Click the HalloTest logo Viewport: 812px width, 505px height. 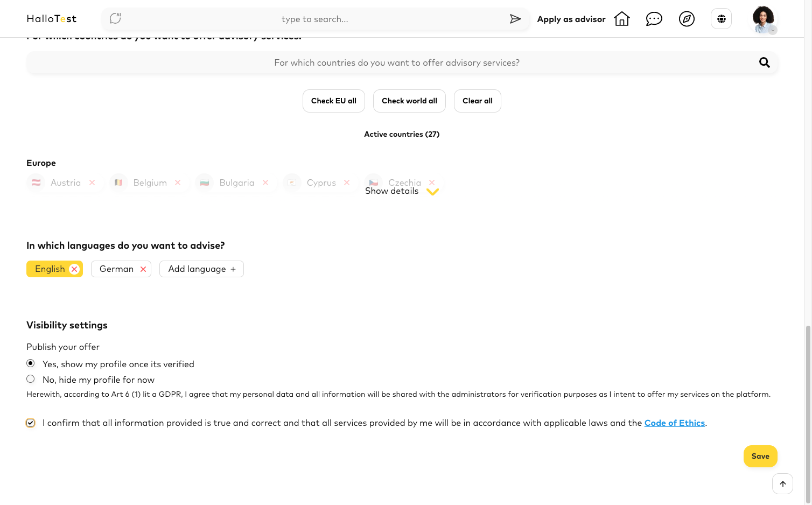click(x=52, y=19)
